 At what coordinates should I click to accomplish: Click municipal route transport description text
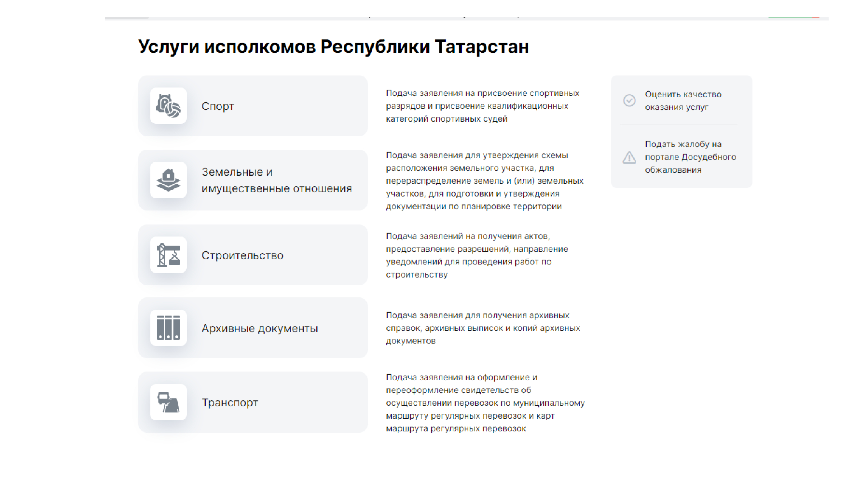(x=485, y=403)
